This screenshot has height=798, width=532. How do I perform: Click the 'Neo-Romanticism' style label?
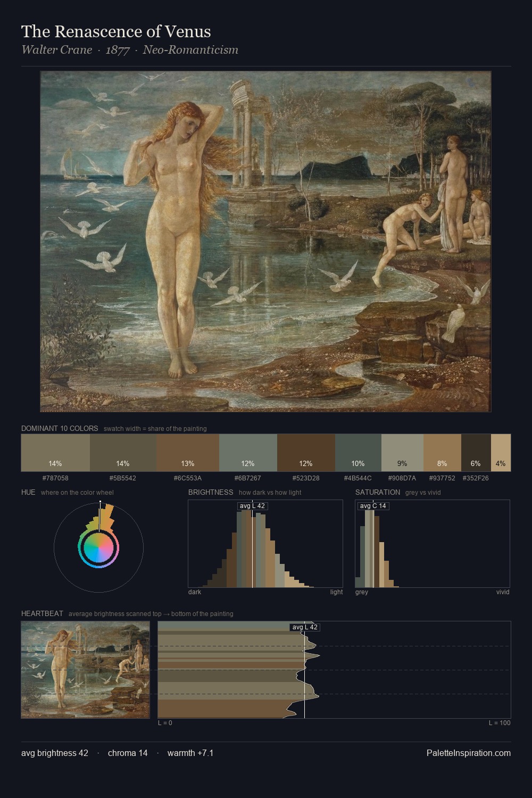190,50
